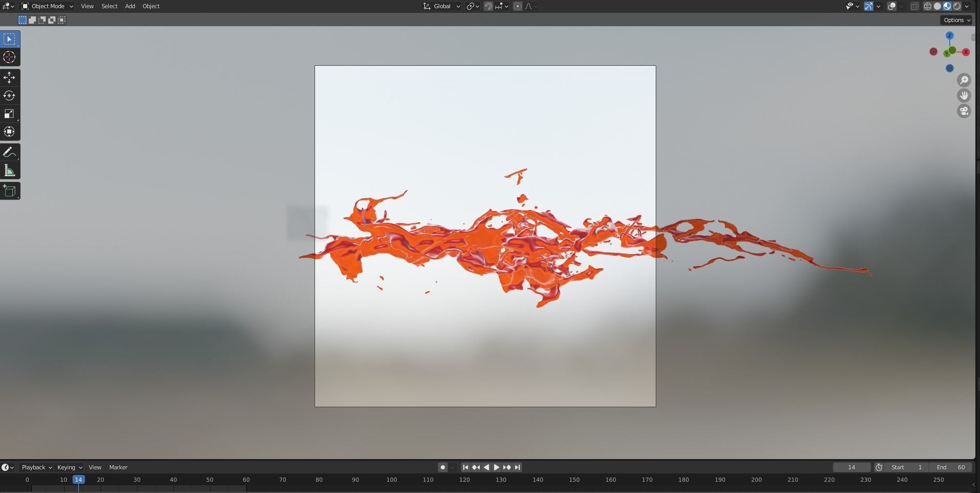The height and width of the screenshot is (493, 980).
Task: Open the Transform Orientation dropdown showing Global
Action: click(x=440, y=6)
